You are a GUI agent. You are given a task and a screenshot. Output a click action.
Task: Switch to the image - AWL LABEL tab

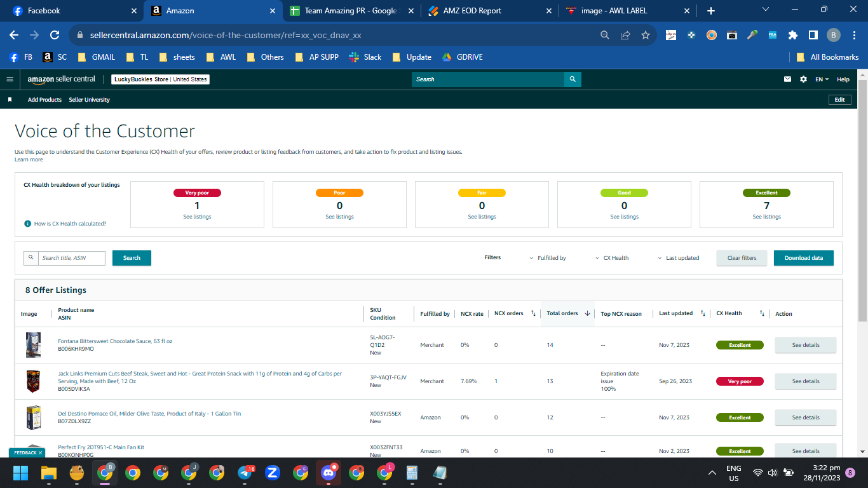click(x=627, y=11)
